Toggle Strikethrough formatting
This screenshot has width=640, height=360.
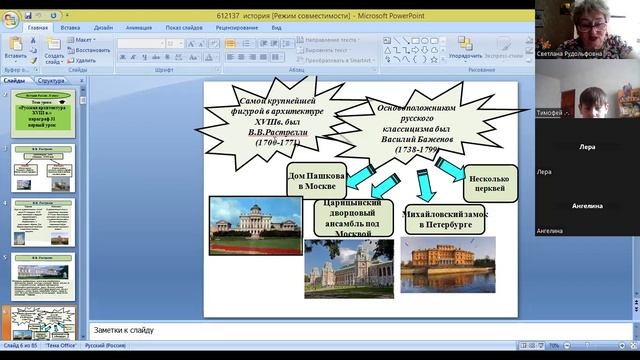coord(156,57)
